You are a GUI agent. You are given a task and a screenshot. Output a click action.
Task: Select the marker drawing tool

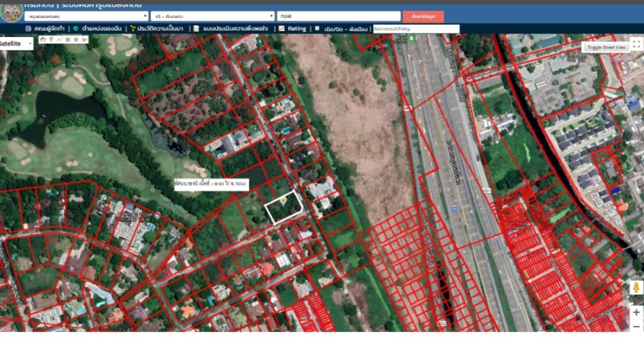click(x=51, y=39)
